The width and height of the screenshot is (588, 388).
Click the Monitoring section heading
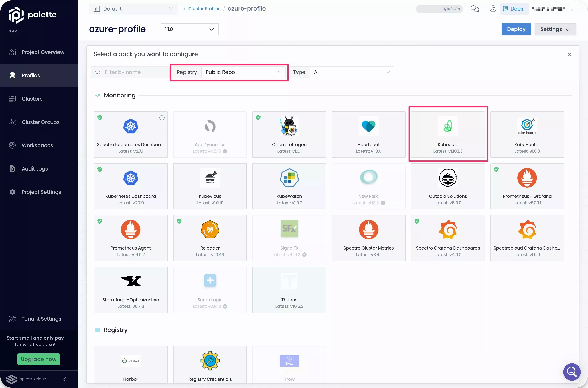click(120, 95)
